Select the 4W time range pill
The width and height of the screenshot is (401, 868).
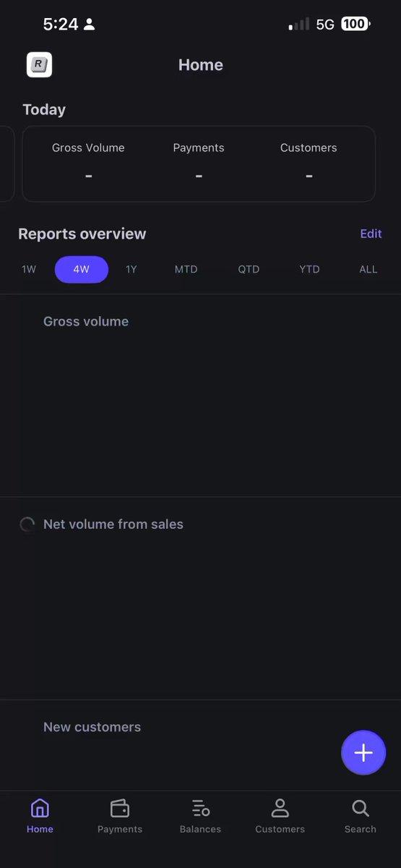[x=82, y=269]
